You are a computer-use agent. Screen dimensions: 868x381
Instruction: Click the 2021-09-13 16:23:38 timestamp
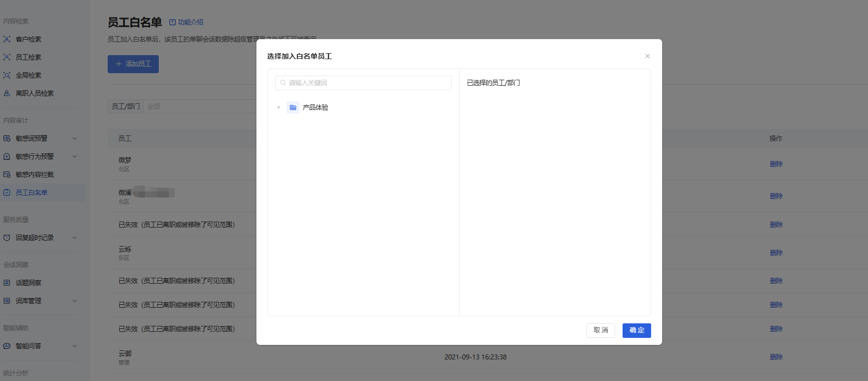pos(475,357)
